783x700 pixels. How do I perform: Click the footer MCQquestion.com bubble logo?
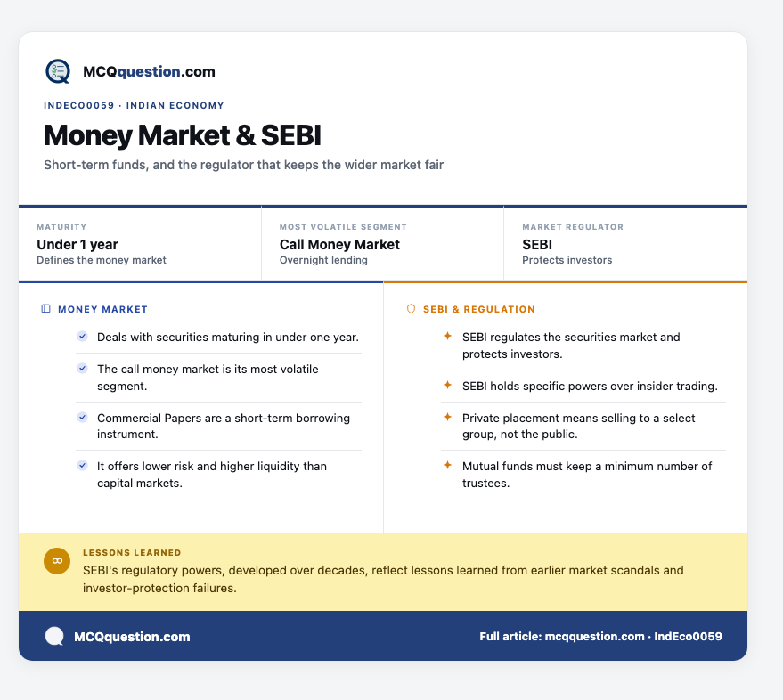[x=54, y=636]
